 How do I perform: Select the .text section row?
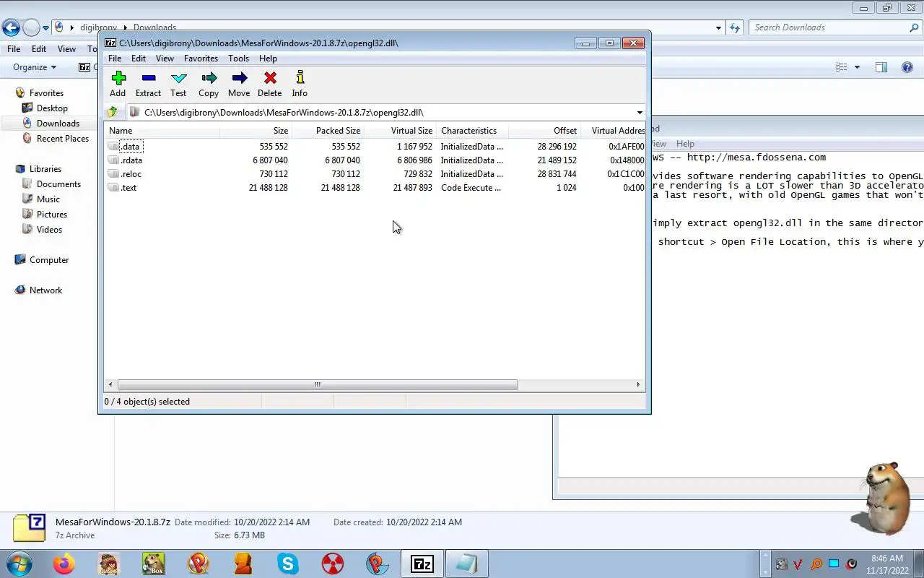pyautogui.click(x=375, y=188)
